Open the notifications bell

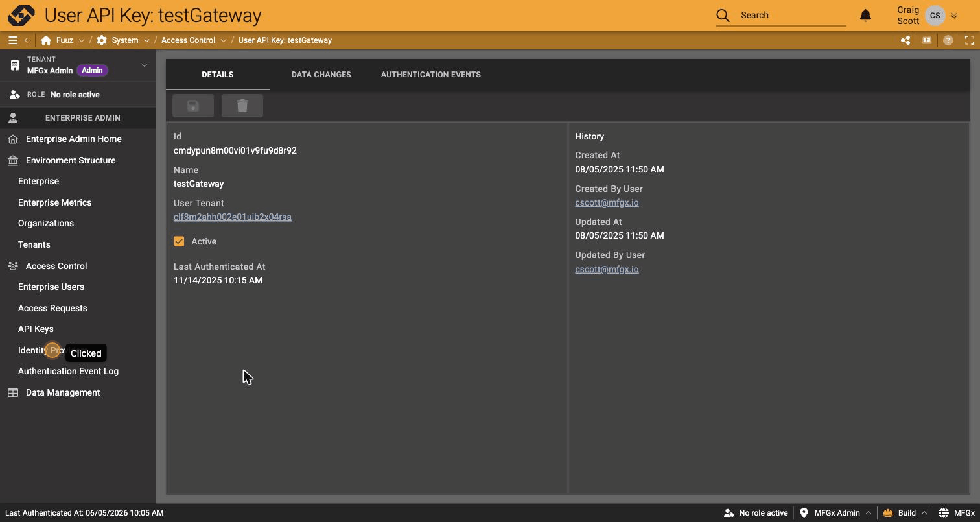click(x=865, y=15)
